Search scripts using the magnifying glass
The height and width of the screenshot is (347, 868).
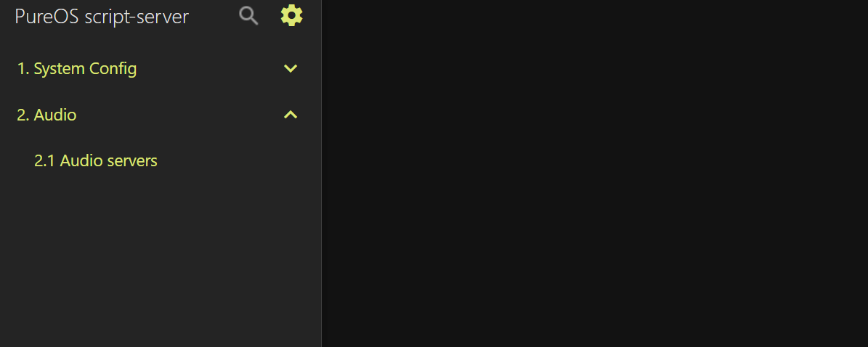tap(248, 16)
